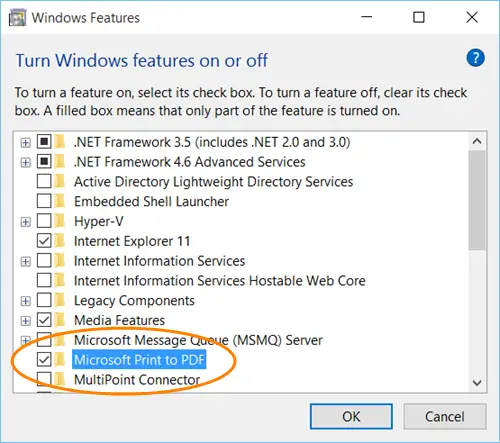
Task: Click the Cancel button
Action: 445,416
